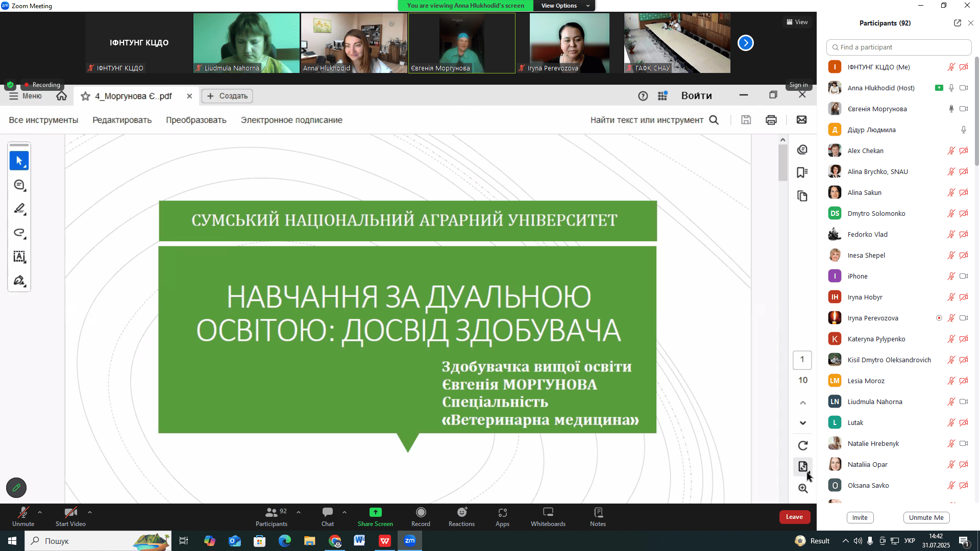Click the print icon in Acrobat
The image size is (980, 551).
coord(771,120)
